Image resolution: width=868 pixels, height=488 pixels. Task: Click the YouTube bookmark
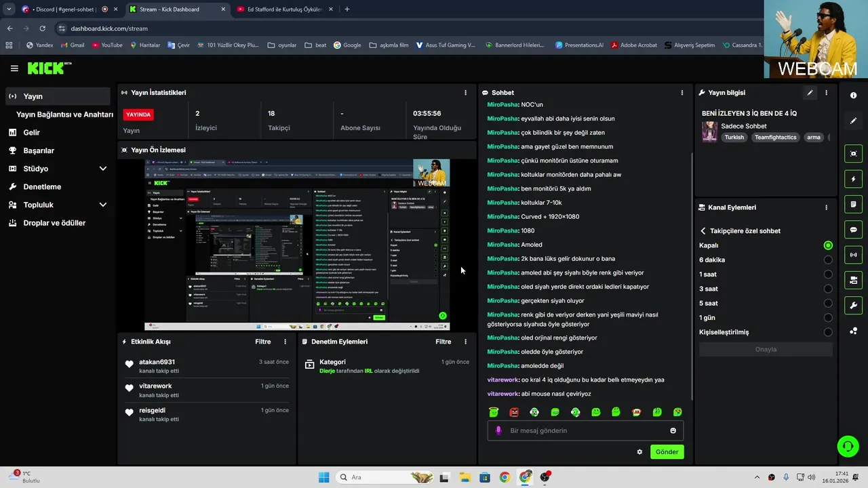tap(106, 45)
